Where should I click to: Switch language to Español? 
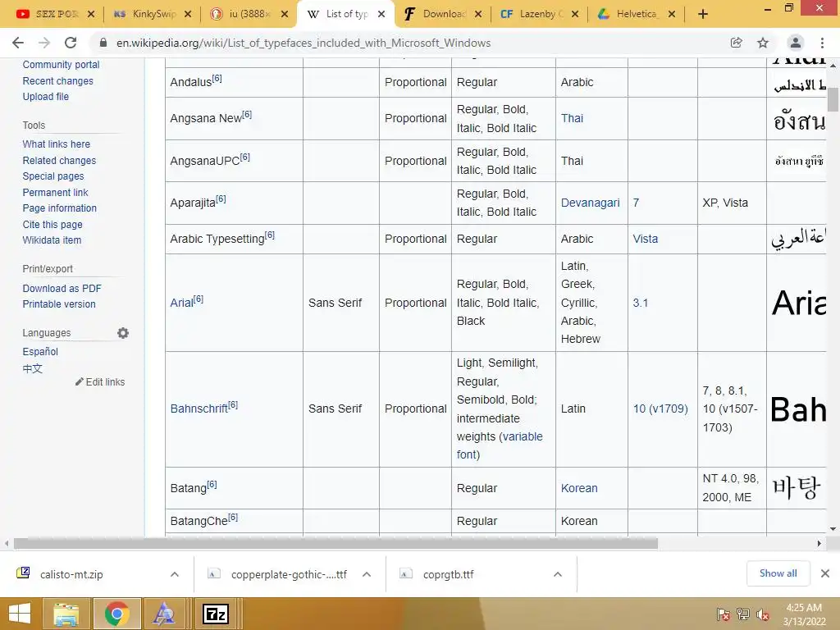pyautogui.click(x=40, y=351)
